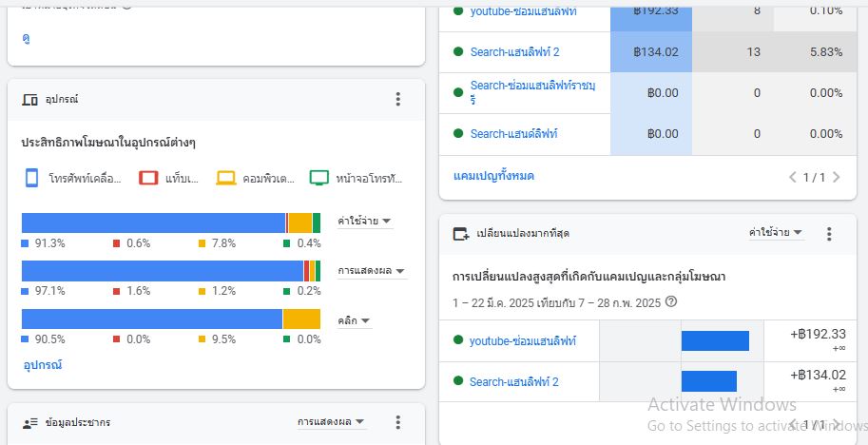The image size is (868, 445).
Task: Click the green TV screen legend icon
Action: [319, 178]
